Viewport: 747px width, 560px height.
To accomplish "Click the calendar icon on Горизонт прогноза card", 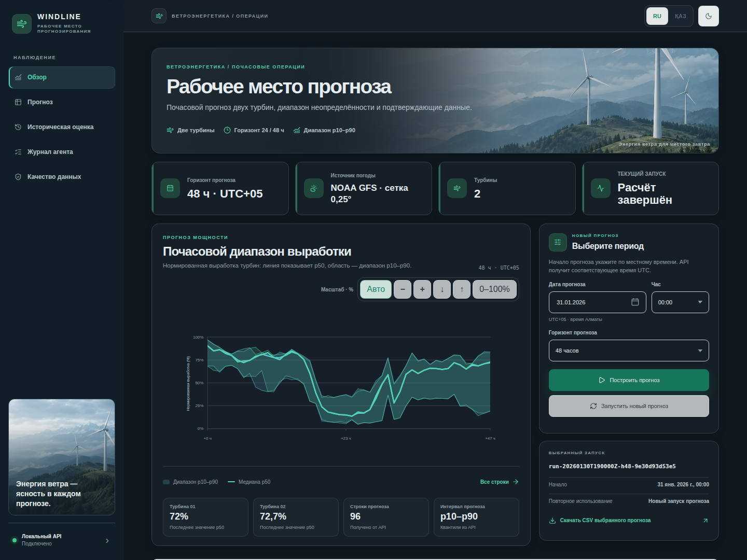I will click(170, 188).
